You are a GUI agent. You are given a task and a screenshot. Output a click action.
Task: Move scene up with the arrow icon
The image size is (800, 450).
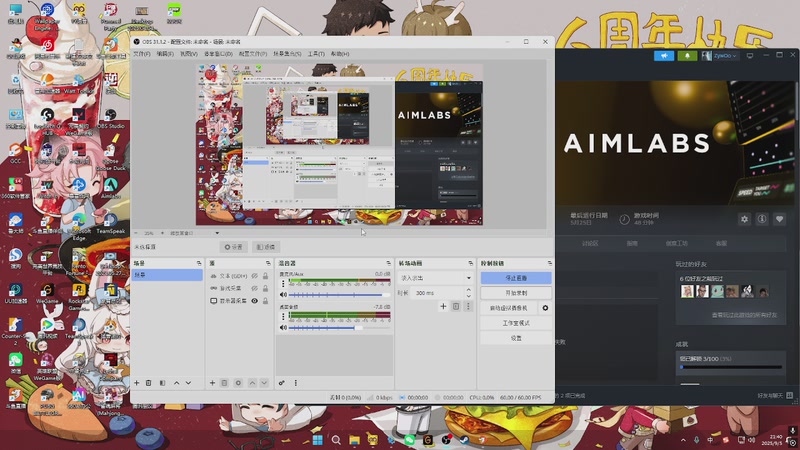tap(177, 383)
